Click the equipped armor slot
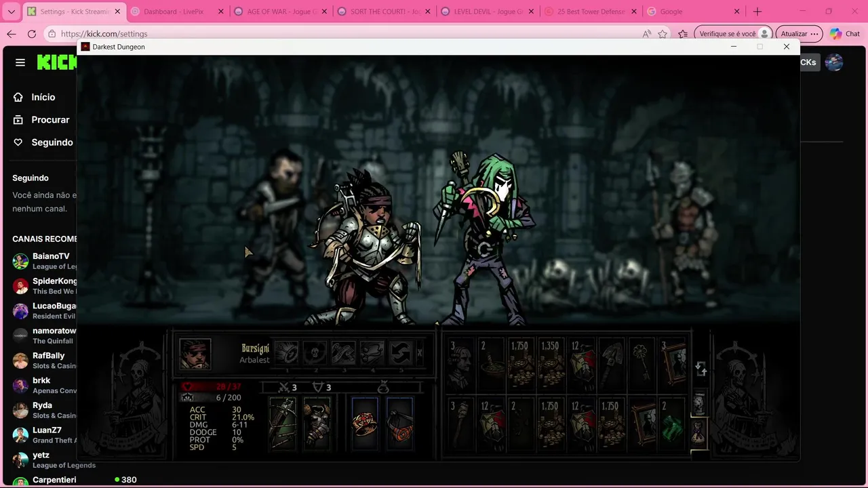This screenshot has width=868, height=488. pyautogui.click(x=316, y=424)
